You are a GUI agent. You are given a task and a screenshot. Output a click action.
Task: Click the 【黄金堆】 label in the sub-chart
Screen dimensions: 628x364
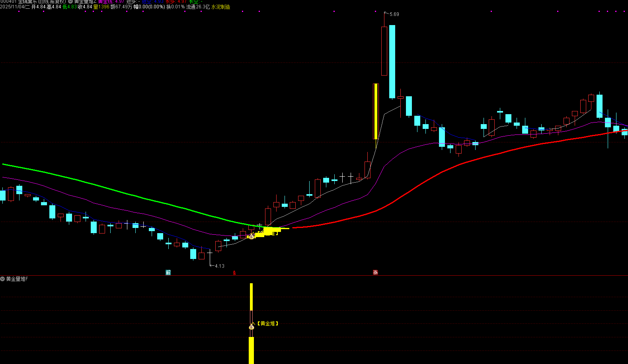pyautogui.click(x=268, y=324)
